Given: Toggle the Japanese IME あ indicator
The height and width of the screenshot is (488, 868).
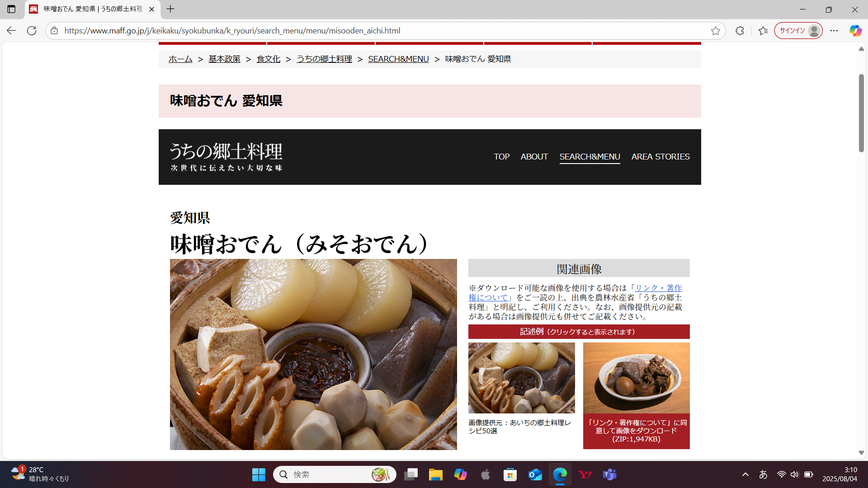Looking at the screenshot, I should tap(763, 474).
